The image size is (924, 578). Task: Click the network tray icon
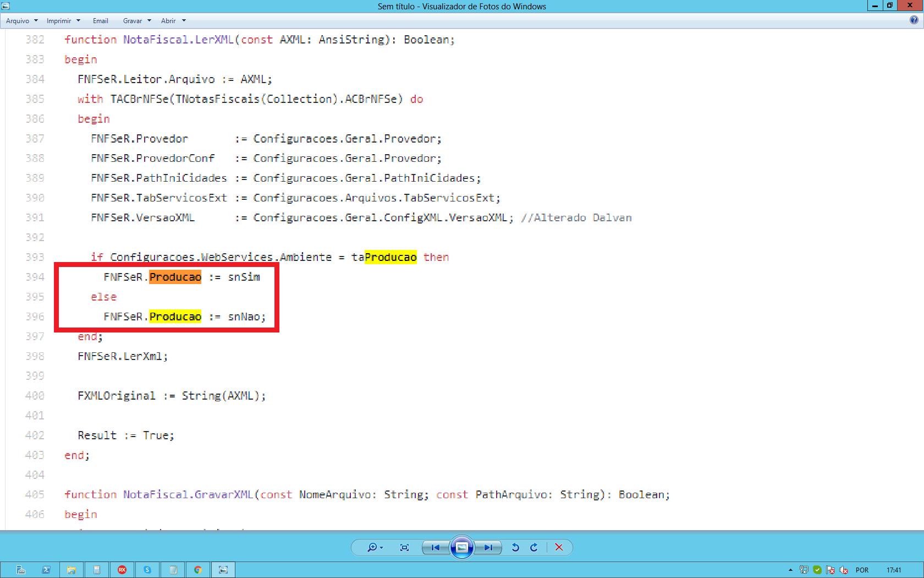[x=804, y=570]
